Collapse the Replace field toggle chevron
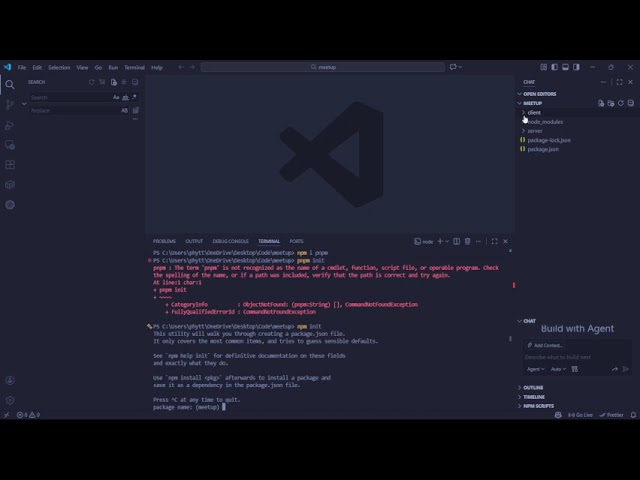Viewport: 640px width, 480px height. (x=24, y=104)
